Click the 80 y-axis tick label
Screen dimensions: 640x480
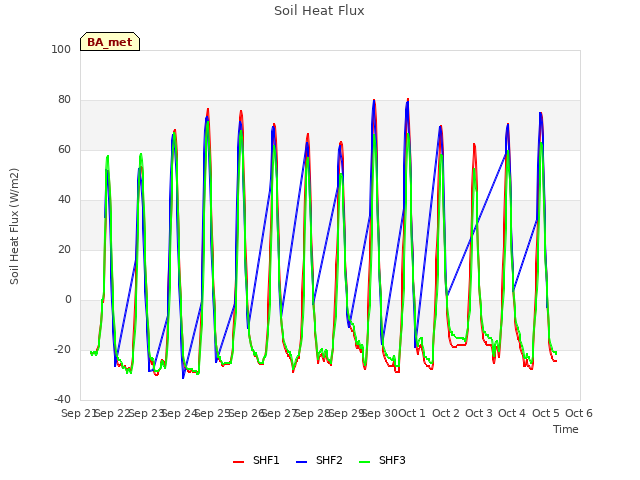64,100
